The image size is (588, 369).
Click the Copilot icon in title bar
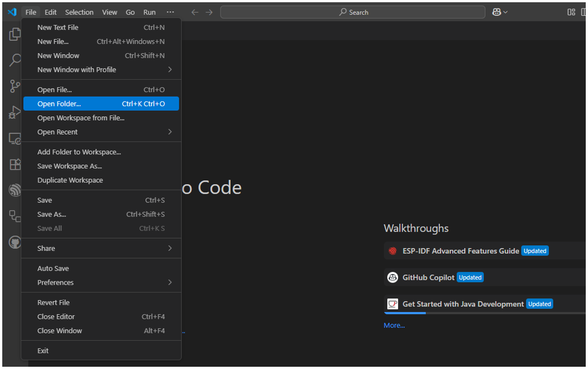(x=496, y=12)
